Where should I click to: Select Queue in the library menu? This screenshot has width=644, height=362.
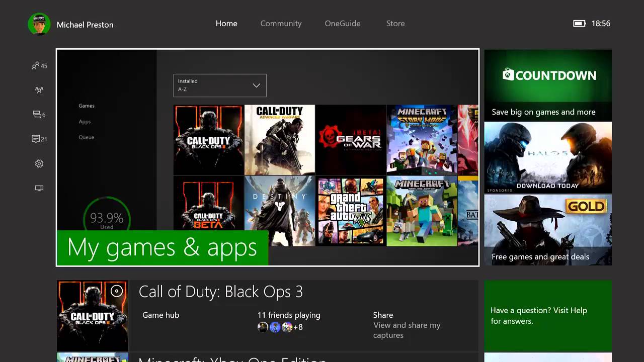[x=86, y=137]
